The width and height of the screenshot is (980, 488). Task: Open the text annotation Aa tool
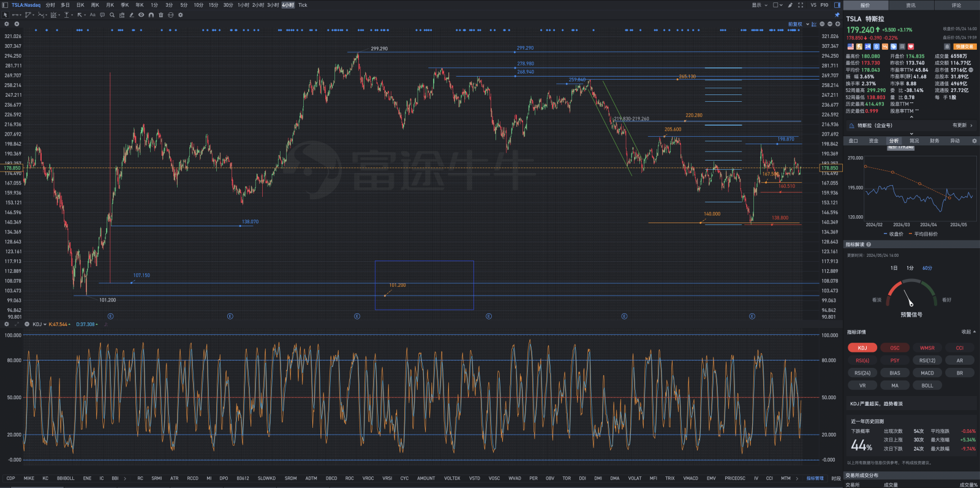[x=92, y=15]
